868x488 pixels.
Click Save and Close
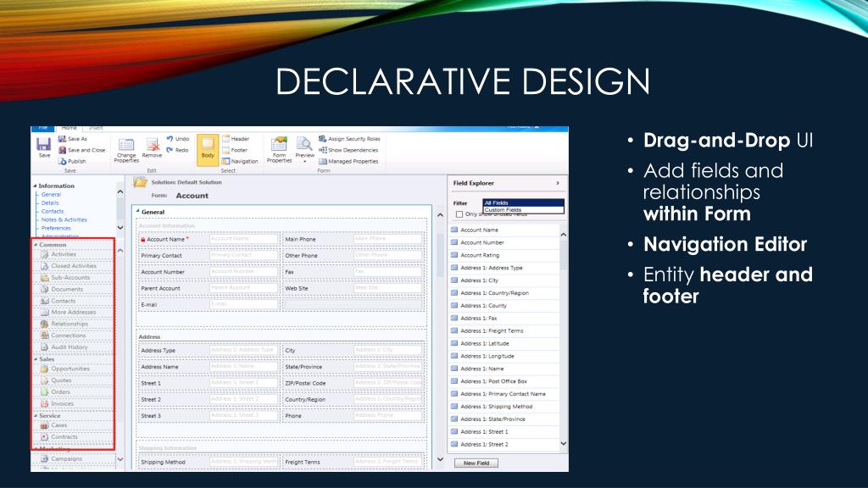tap(81, 150)
